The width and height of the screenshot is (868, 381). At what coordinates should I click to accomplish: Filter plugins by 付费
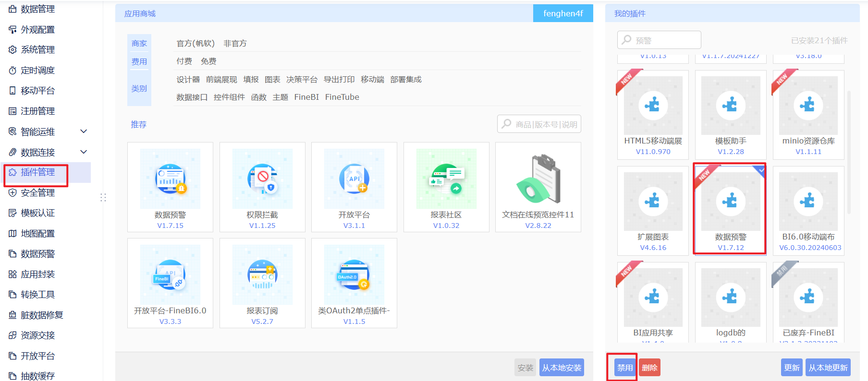click(x=184, y=61)
